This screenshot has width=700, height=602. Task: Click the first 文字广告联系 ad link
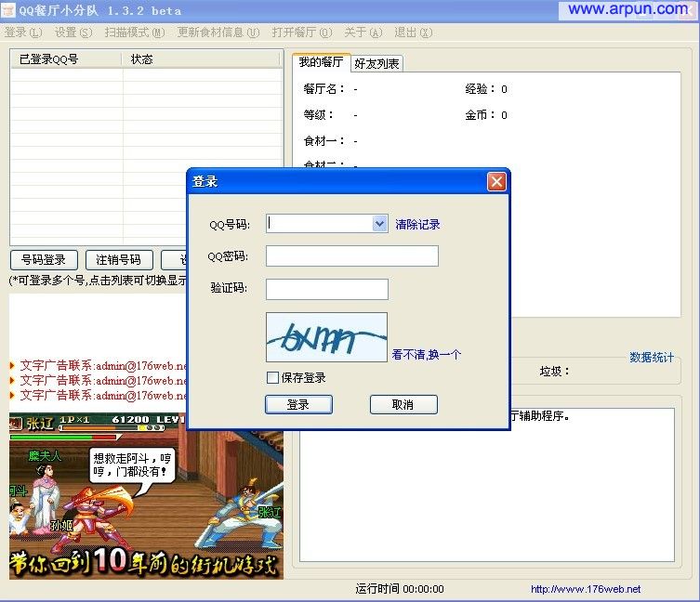tap(103, 366)
